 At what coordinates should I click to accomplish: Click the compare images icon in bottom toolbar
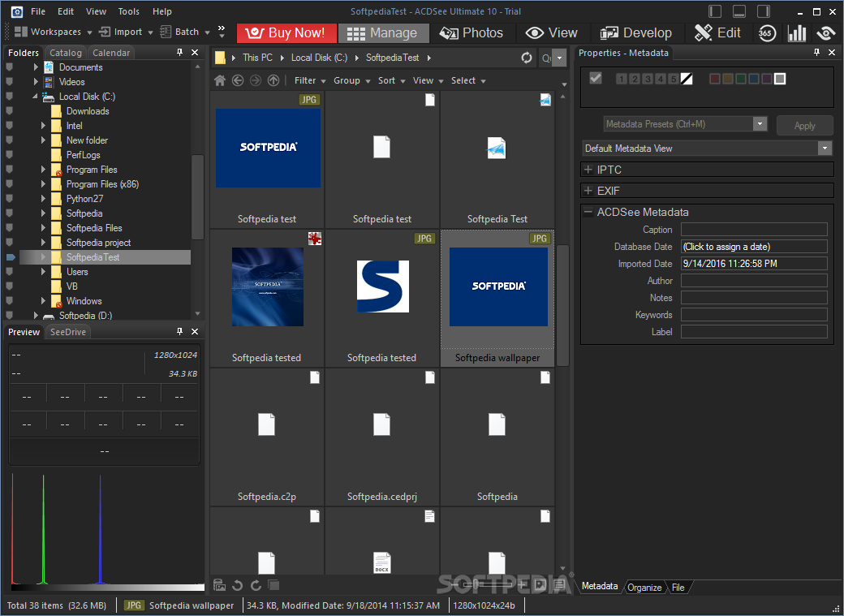tap(273, 585)
